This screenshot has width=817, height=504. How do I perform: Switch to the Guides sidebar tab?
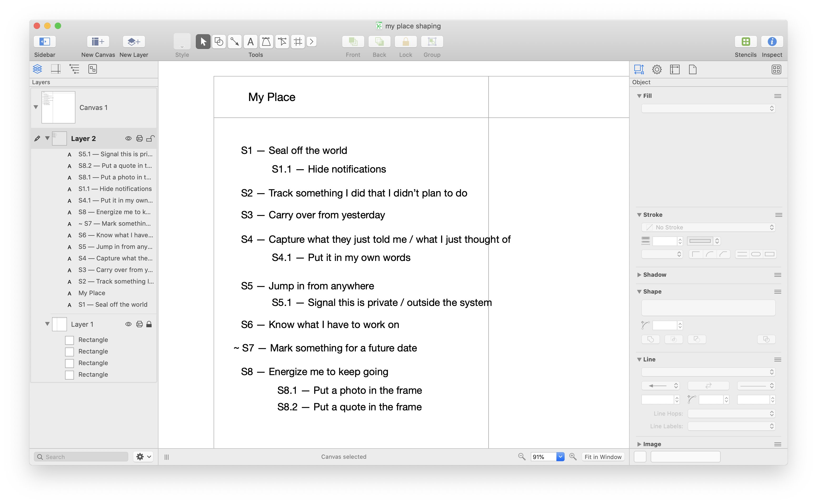[x=56, y=69]
